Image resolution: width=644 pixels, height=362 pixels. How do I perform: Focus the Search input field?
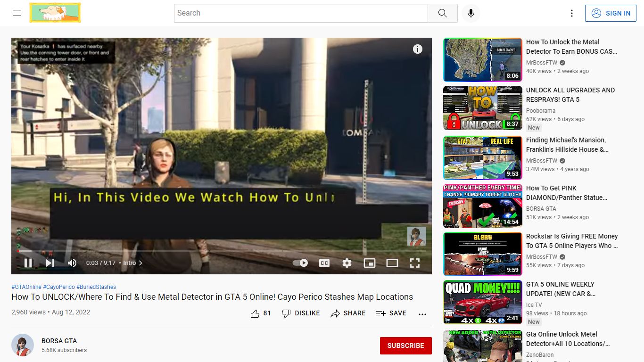click(x=301, y=13)
